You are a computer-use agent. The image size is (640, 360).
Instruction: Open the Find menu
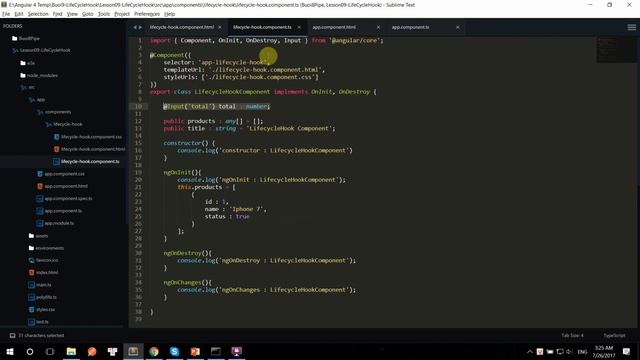pos(58,14)
